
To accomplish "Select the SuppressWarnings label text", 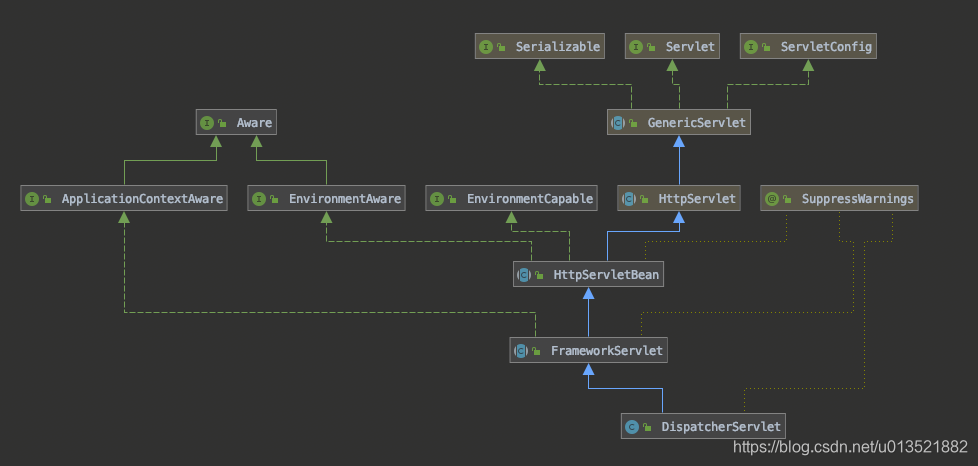I will coord(858,199).
